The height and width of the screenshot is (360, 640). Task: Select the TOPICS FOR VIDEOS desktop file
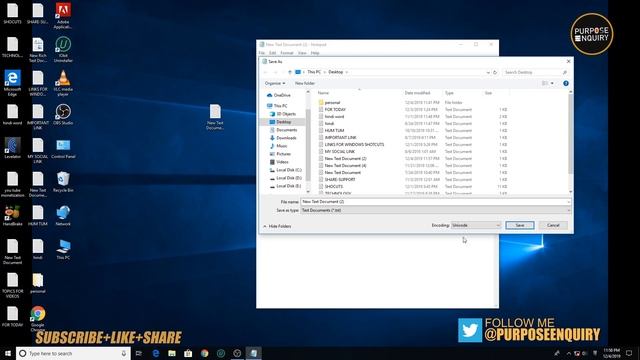click(x=12, y=285)
